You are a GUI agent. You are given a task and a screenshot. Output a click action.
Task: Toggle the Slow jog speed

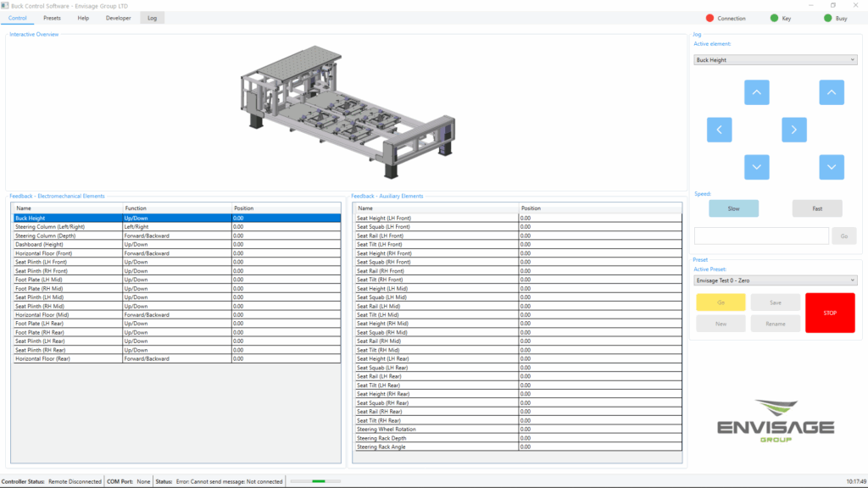[x=733, y=208]
